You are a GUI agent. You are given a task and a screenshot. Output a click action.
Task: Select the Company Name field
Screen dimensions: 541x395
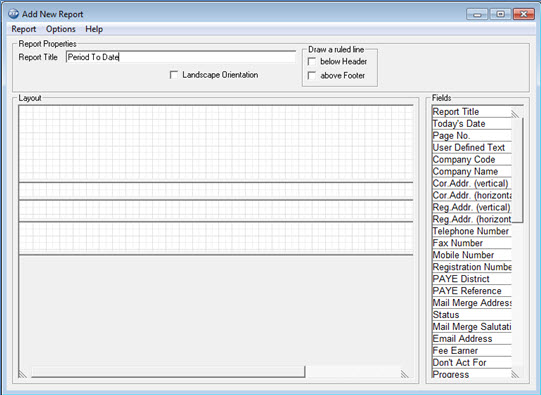[472, 171]
